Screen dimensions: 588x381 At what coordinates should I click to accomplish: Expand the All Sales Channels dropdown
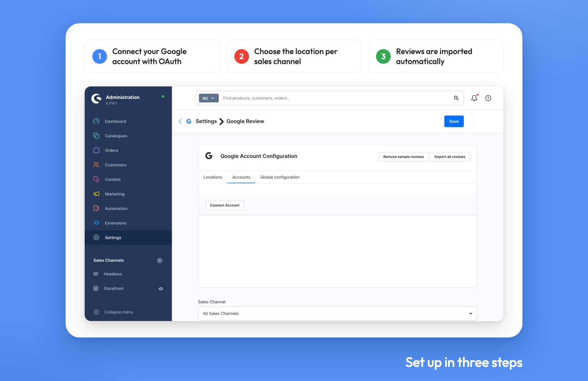pos(338,313)
